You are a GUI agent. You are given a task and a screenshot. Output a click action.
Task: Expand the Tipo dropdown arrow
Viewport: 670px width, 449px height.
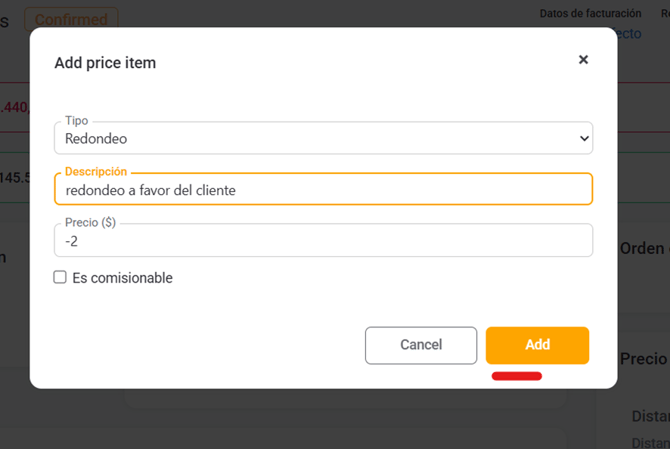coord(584,139)
